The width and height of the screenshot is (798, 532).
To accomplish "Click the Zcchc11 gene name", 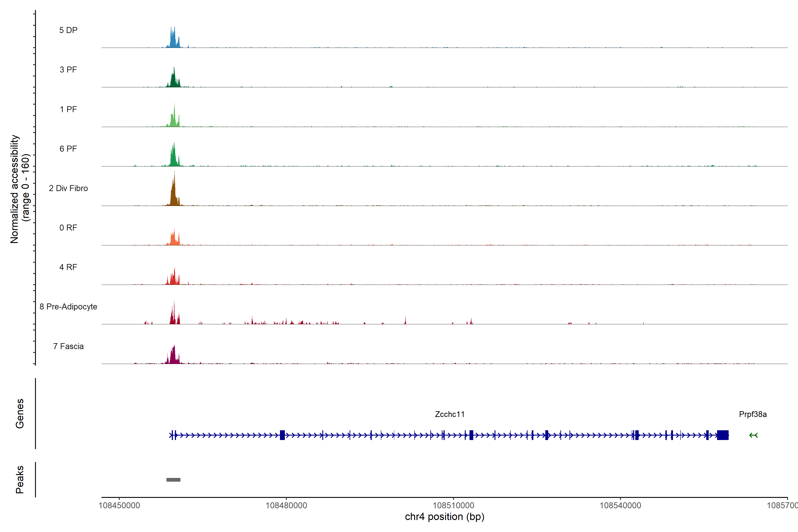I will [x=450, y=414].
